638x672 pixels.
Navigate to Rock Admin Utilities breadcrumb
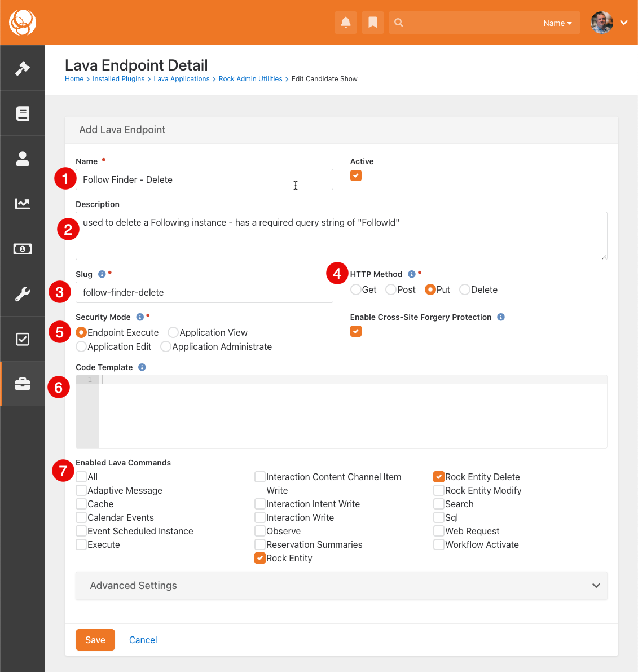[x=250, y=79]
